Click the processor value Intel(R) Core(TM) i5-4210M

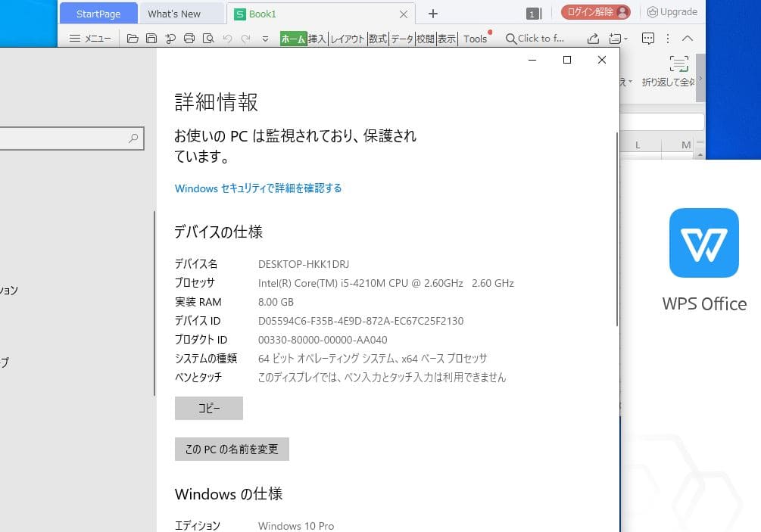(386, 283)
